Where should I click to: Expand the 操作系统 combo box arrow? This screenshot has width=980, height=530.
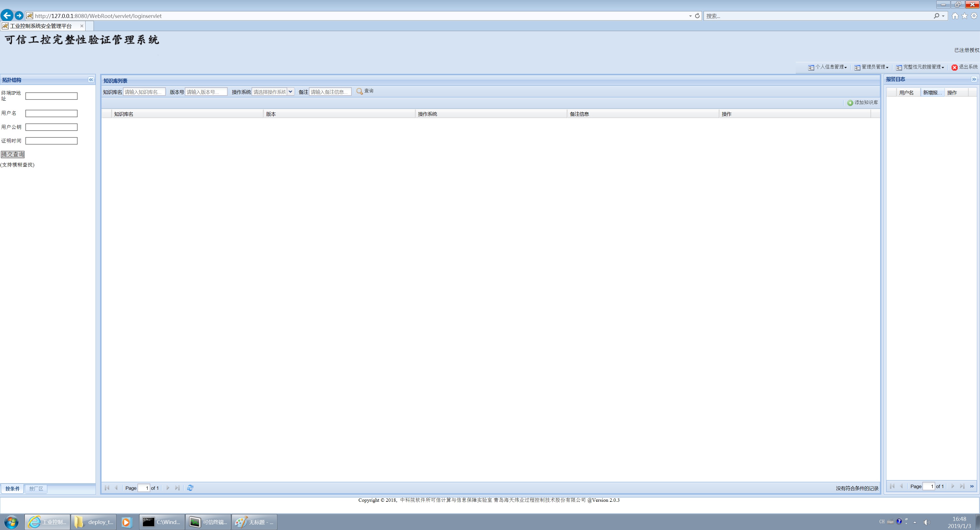pyautogui.click(x=290, y=92)
